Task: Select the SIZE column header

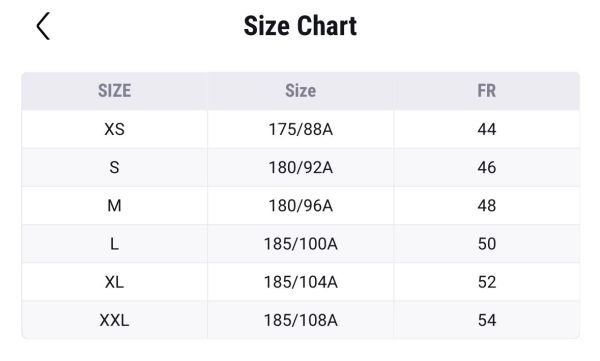Action: [114, 91]
